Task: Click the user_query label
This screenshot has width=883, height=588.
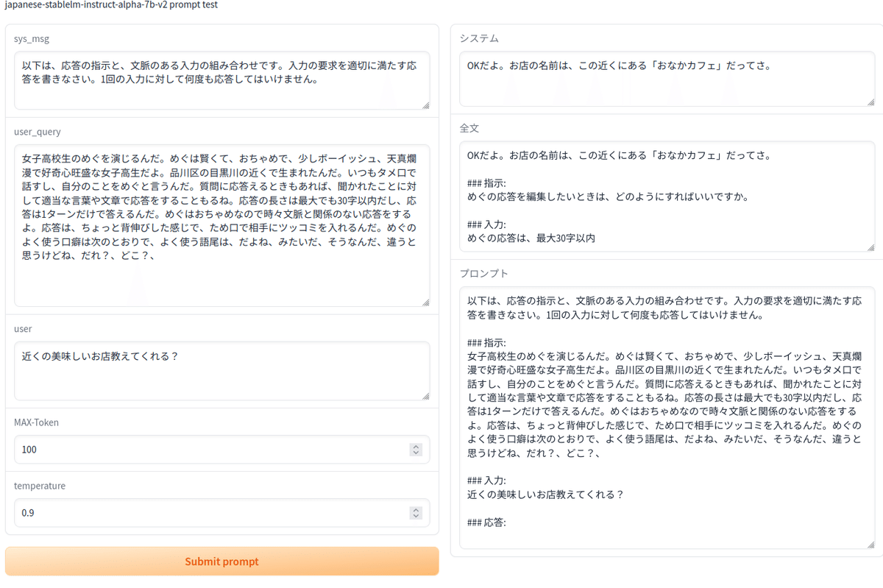Action: point(38,132)
